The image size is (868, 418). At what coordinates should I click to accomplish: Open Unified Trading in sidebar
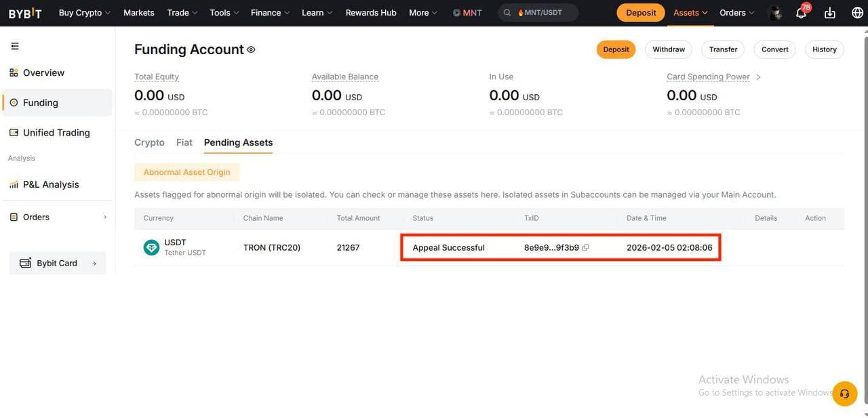pyautogui.click(x=57, y=133)
